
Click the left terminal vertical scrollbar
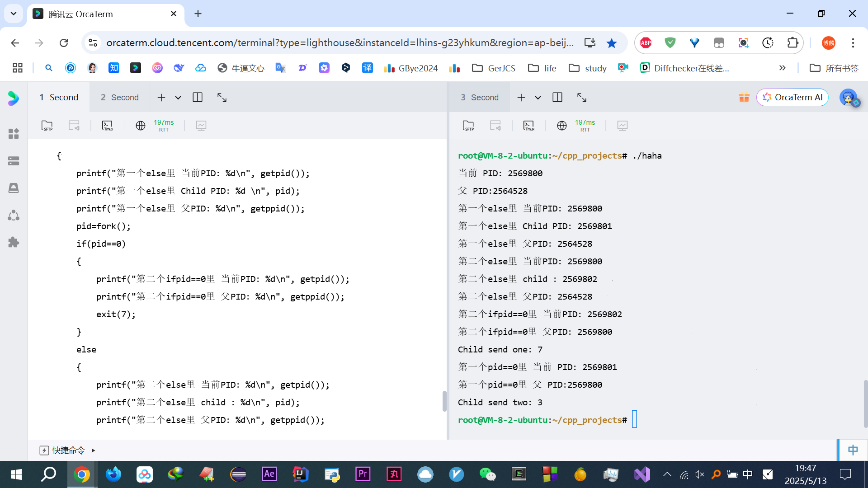click(444, 401)
